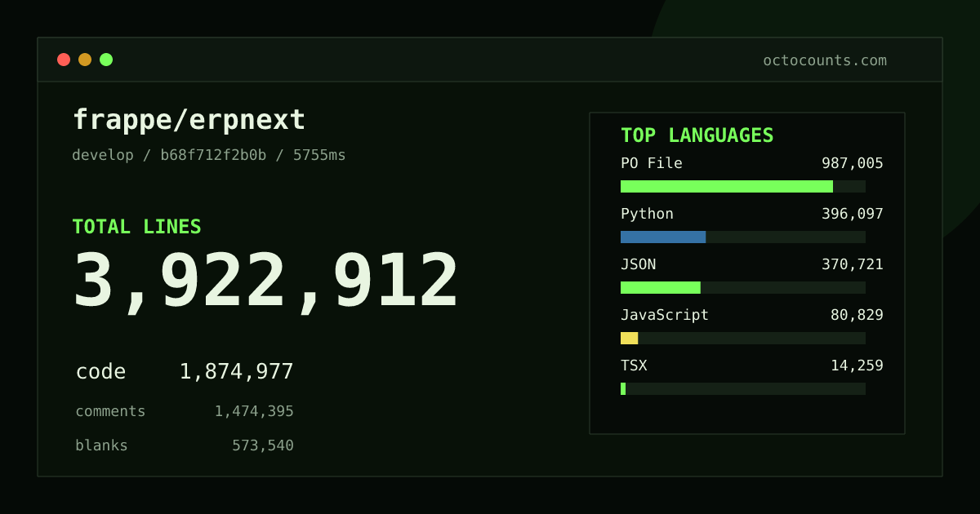This screenshot has height=514, width=980.
Task: Click the JavaScript language label
Action: (665, 315)
